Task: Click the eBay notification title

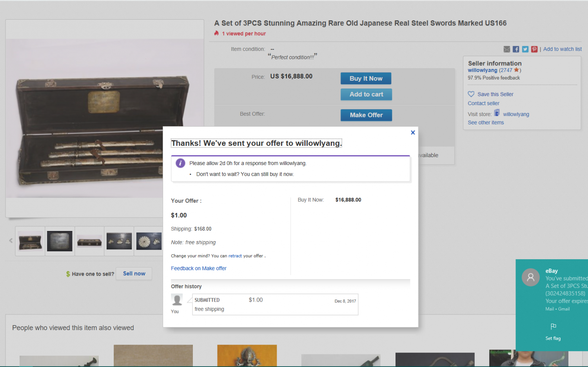Action: (552, 271)
